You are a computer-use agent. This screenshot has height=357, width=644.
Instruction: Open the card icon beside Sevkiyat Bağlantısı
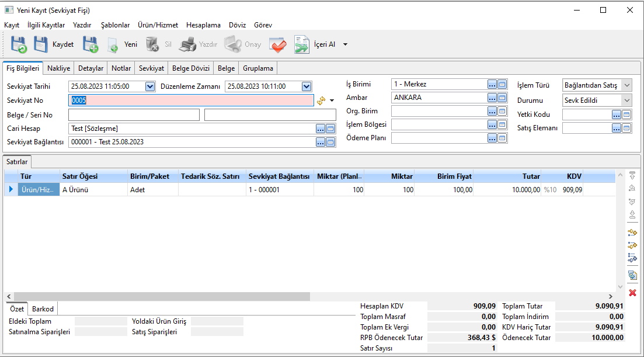pos(330,142)
